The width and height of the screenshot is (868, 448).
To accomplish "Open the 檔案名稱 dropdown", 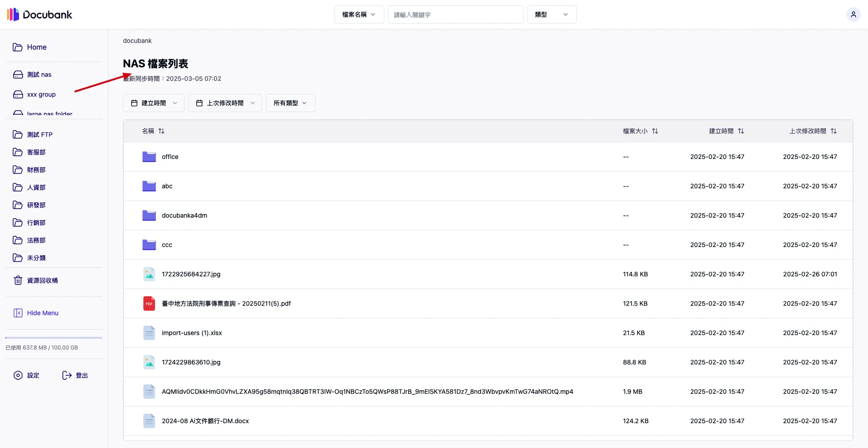I will [x=359, y=14].
